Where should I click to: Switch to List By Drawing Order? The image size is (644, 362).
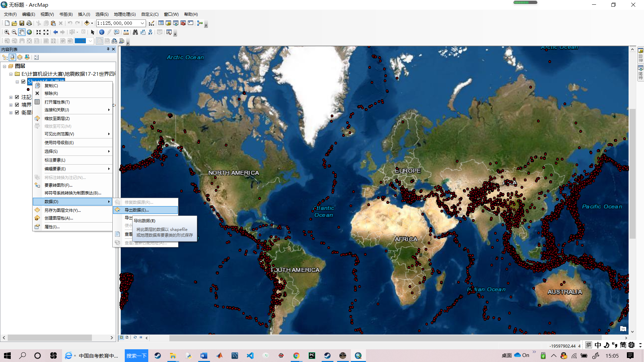pos(5,57)
